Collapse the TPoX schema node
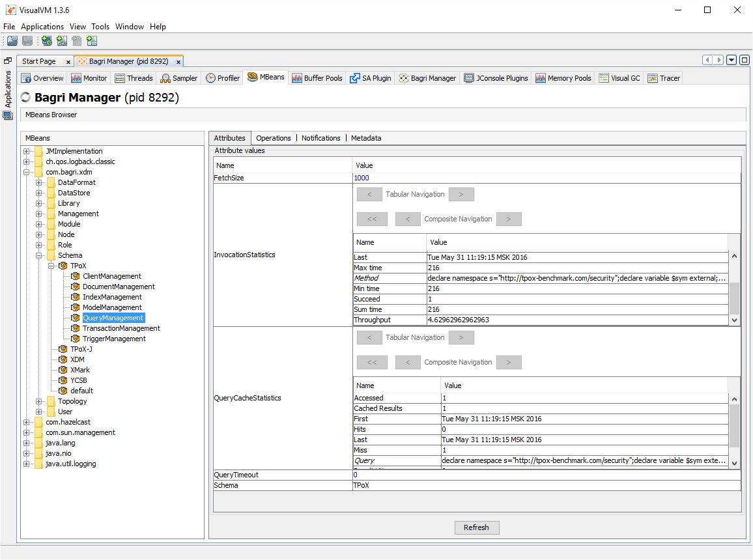The image size is (753, 560). pos(51,266)
